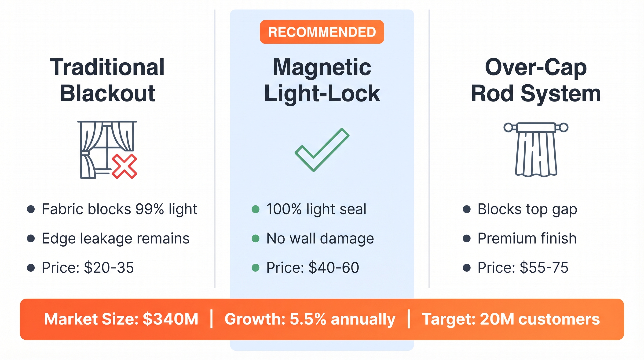Click the bullet beside "Edge leakage remains"
This screenshot has width=644, height=360.
(x=31, y=238)
